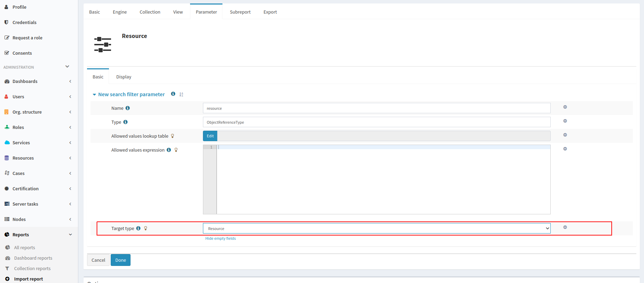Click the green Roles icon
The image size is (644, 283).
[7, 127]
